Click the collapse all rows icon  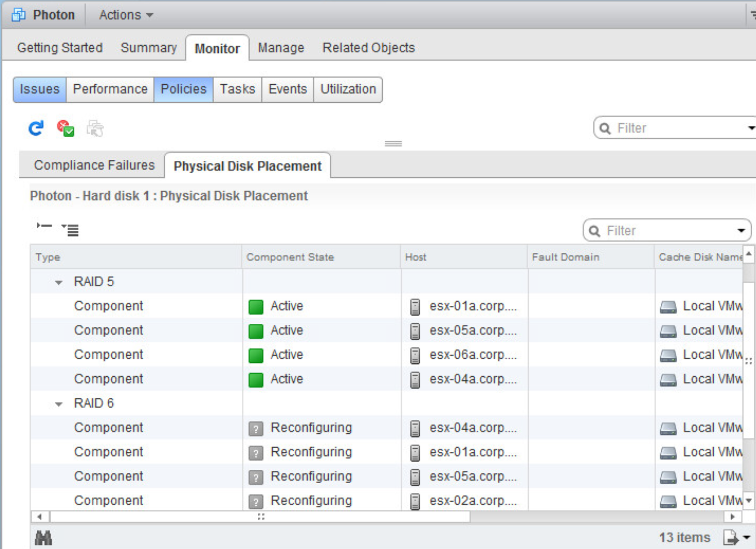tap(44, 226)
